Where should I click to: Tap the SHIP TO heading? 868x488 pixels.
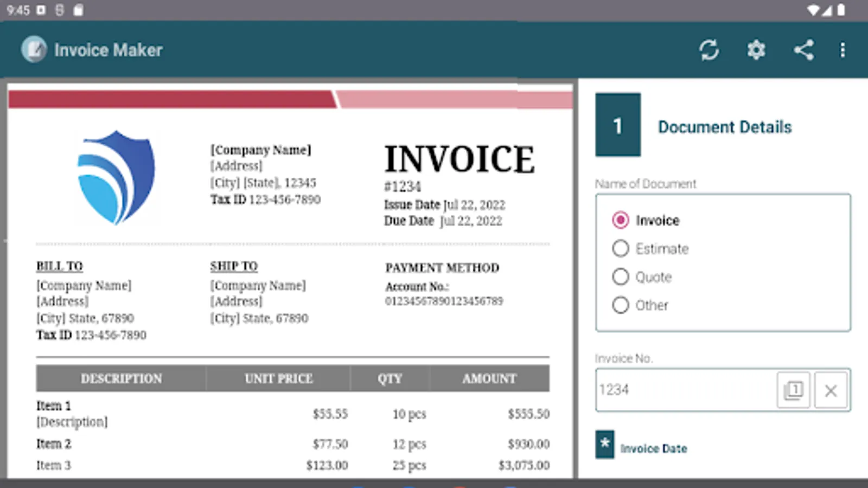(234, 266)
